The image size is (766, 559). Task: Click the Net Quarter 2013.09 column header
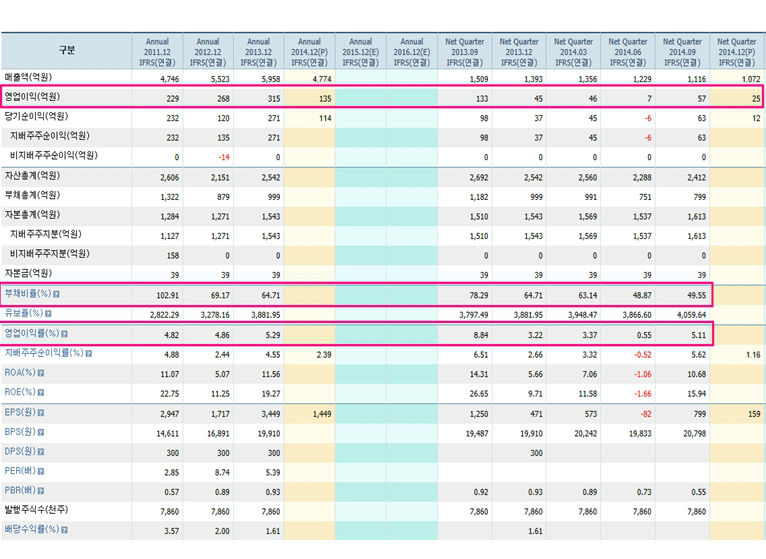(466, 51)
